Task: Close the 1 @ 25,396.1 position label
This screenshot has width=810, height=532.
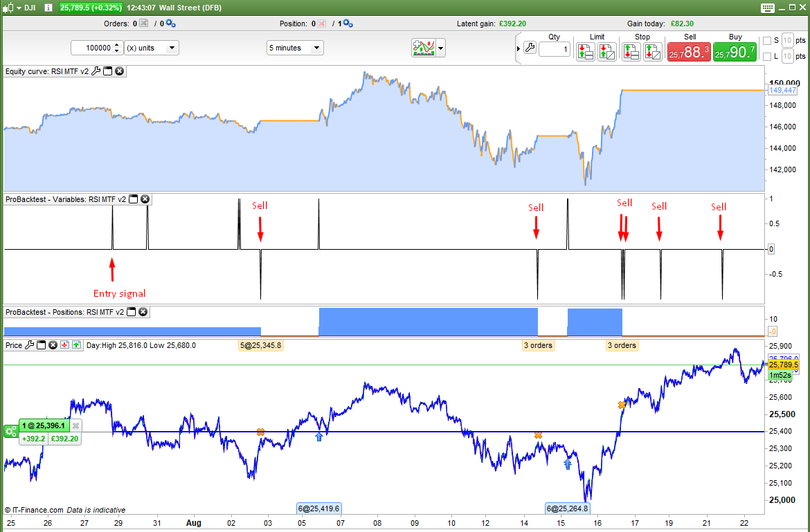Action: 75,425
